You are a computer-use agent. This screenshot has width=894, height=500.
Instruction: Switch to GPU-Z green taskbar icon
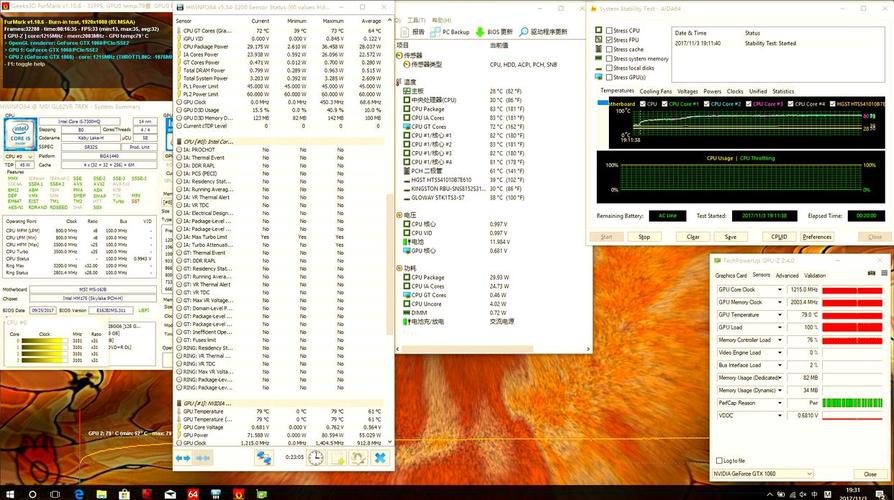pos(261,494)
